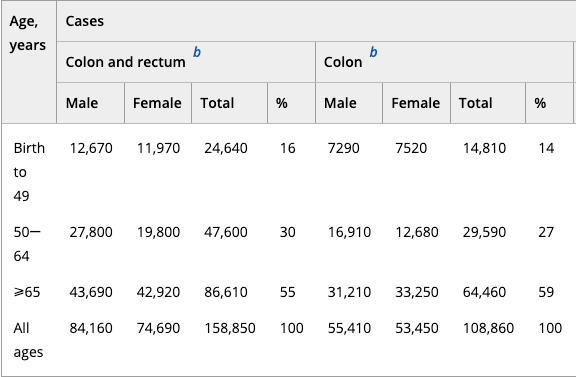Select the value 24,640

(x=226, y=148)
